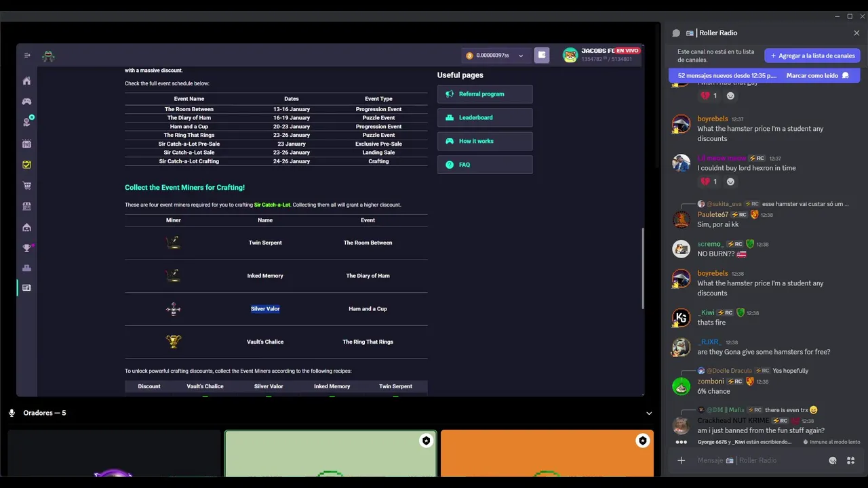Click the Vault's Chalice trophy image
This screenshot has width=868, height=488.
(174, 342)
